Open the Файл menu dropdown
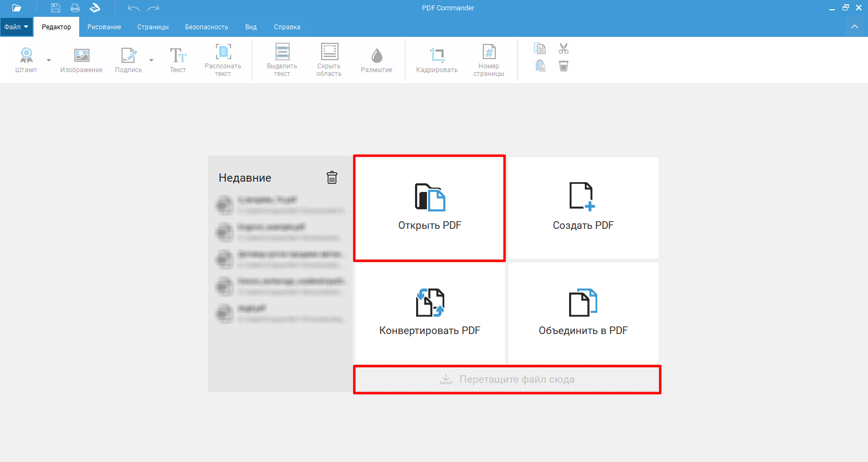Screen dimensions: 868x462 16,27
